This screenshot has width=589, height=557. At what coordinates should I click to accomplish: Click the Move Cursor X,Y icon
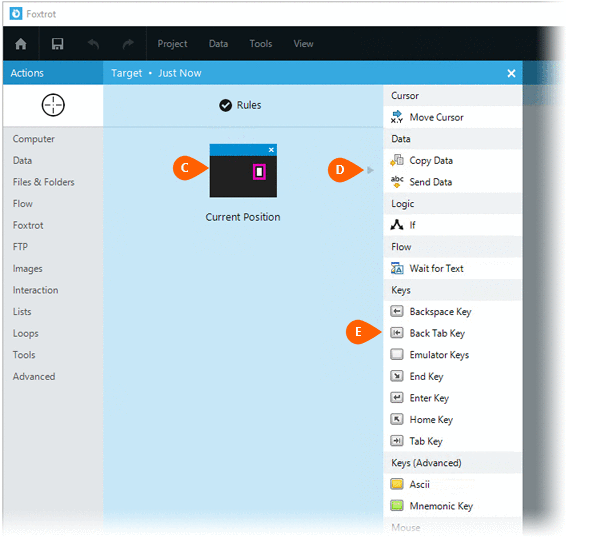coord(397,117)
